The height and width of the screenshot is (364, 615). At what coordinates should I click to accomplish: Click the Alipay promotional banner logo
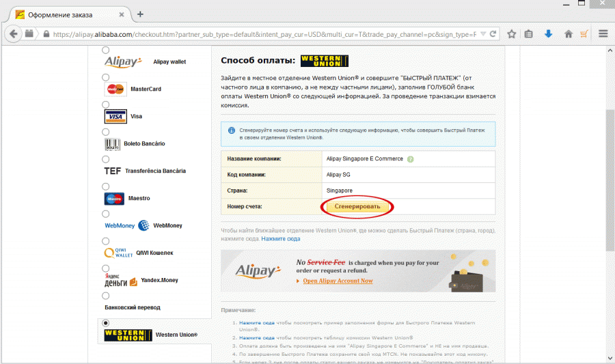pos(258,271)
